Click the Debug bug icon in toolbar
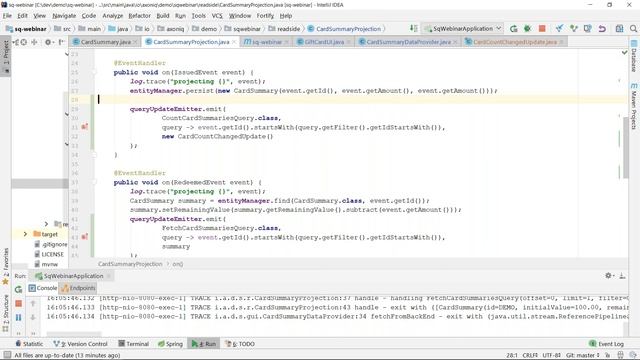The height and width of the screenshot is (360, 640). pos(527,29)
